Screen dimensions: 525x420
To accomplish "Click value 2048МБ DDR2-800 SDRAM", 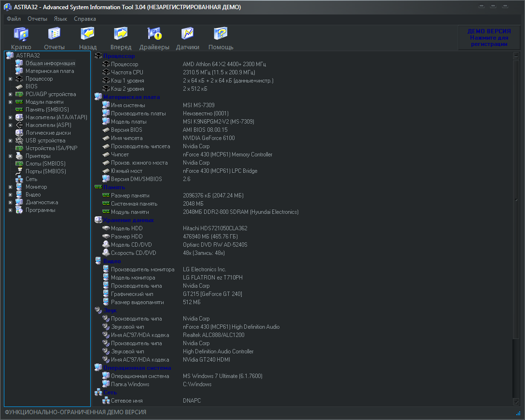I will pyautogui.click(x=241, y=211).
